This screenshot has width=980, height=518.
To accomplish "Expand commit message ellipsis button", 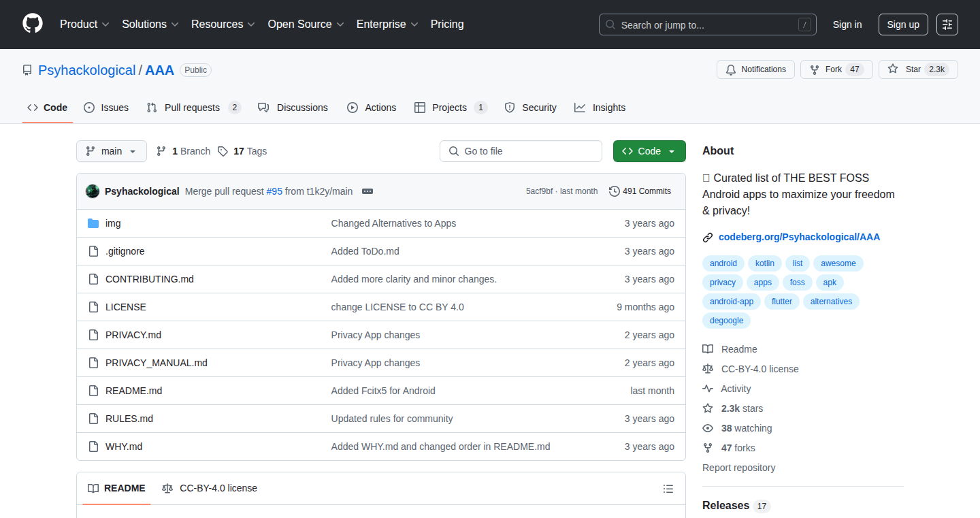I will pos(367,191).
